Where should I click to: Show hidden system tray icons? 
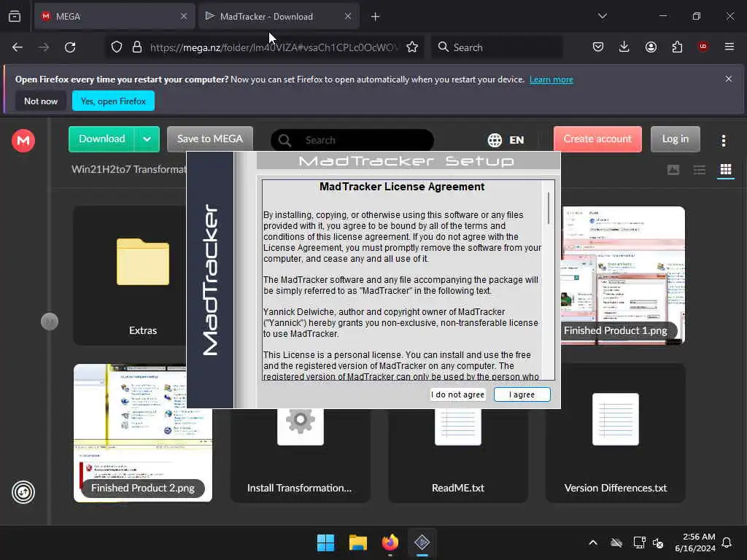click(x=593, y=542)
